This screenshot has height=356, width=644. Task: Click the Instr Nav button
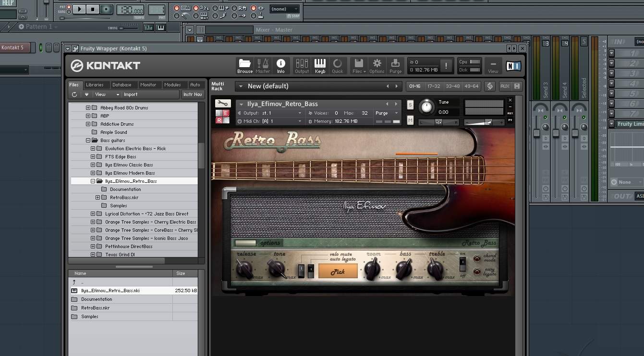(x=193, y=95)
